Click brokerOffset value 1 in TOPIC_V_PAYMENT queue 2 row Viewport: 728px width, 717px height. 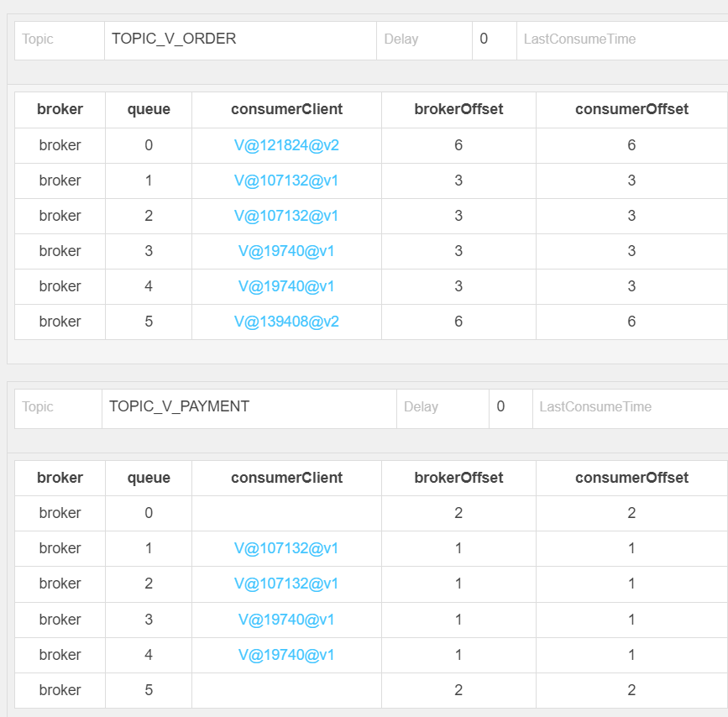pos(458,584)
